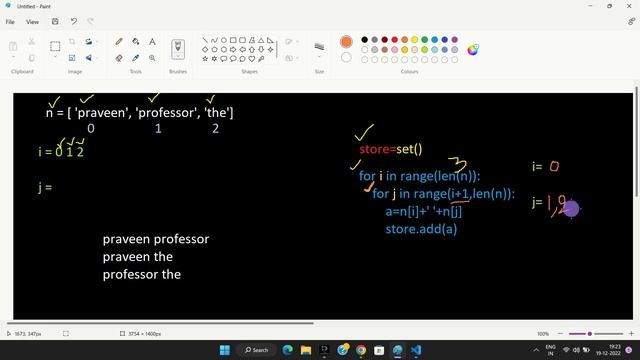Open File Explorer from the taskbar

click(x=306, y=350)
